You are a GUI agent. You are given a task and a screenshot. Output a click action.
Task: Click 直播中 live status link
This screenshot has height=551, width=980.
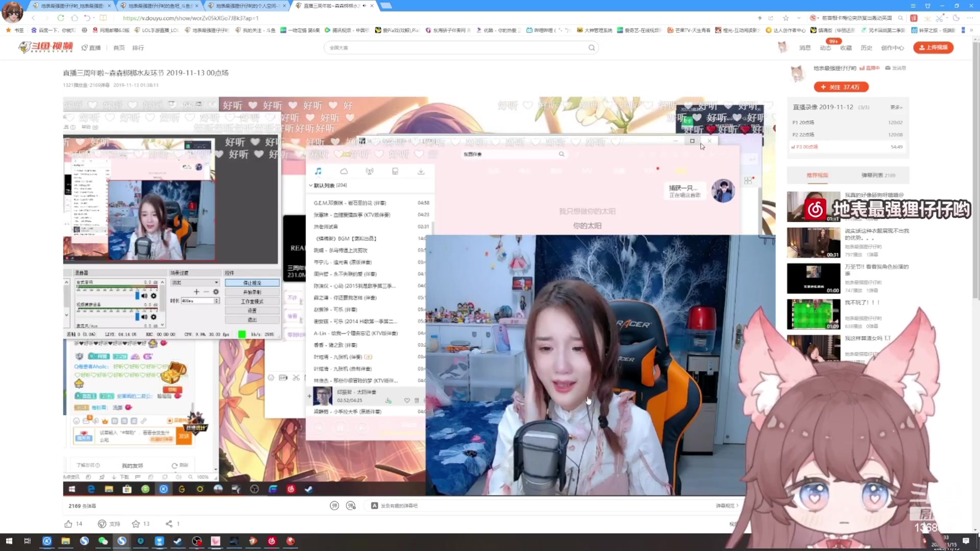point(869,68)
